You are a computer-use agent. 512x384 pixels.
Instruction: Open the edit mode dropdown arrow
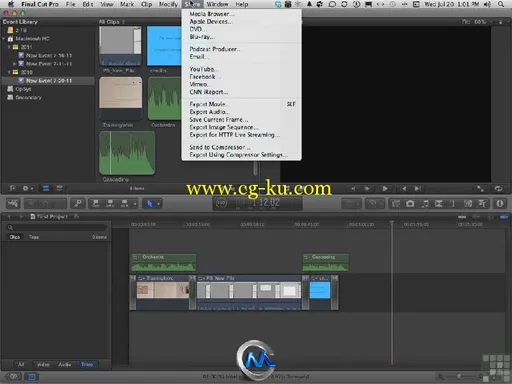tap(135, 203)
